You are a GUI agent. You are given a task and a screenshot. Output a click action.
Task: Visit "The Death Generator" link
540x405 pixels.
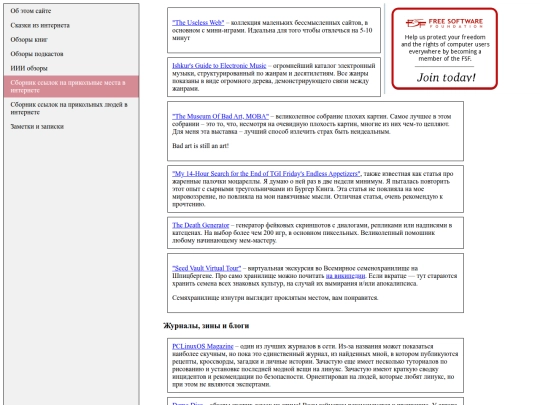(x=200, y=225)
